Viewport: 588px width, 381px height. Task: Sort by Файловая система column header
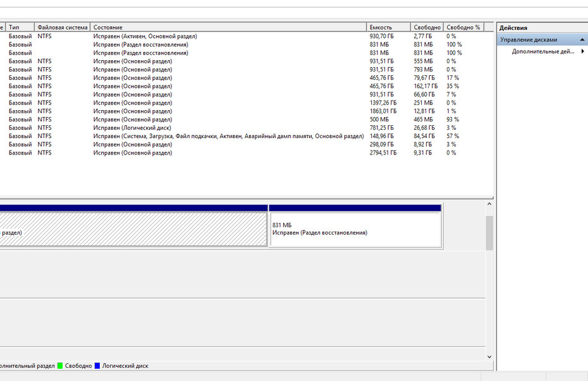(x=62, y=27)
